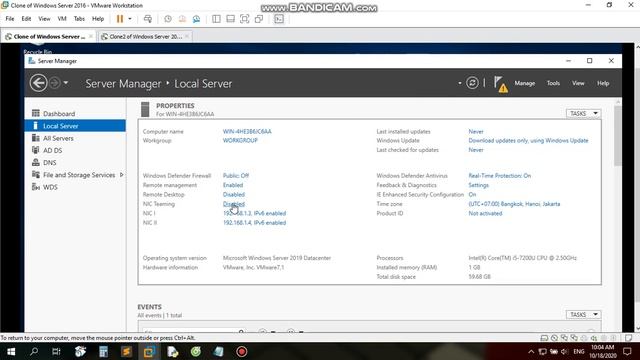Click the Server Manager forward arrow

click(x=55, y=83)
